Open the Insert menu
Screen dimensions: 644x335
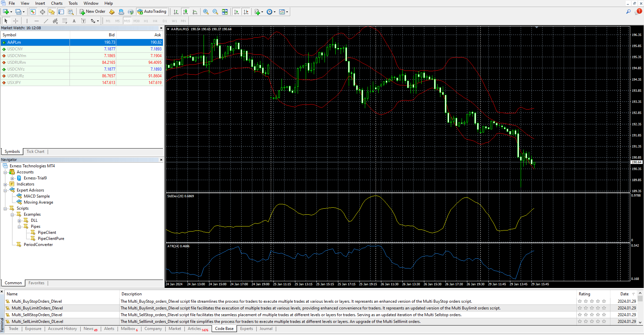coord(40,3)
